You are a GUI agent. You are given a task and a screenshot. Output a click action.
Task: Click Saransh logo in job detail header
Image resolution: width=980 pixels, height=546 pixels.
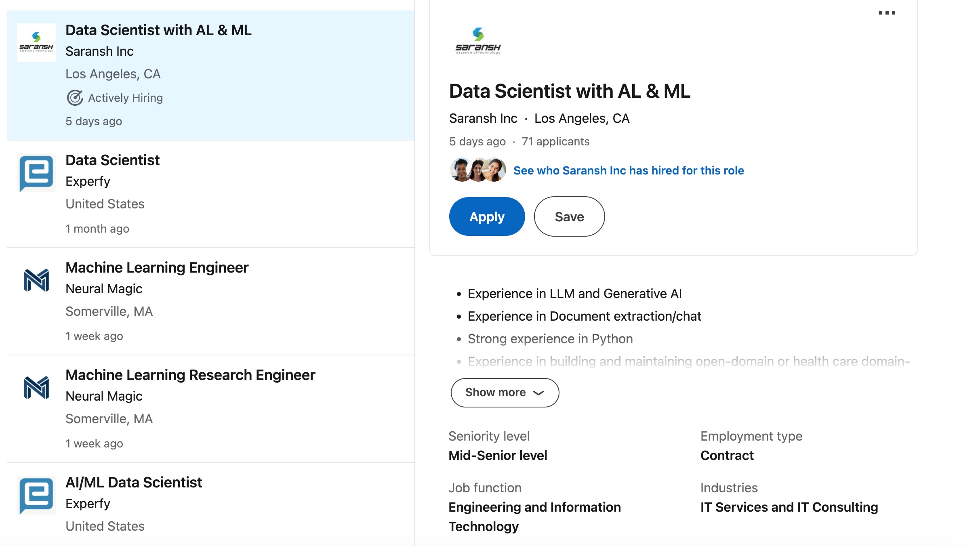478,41
